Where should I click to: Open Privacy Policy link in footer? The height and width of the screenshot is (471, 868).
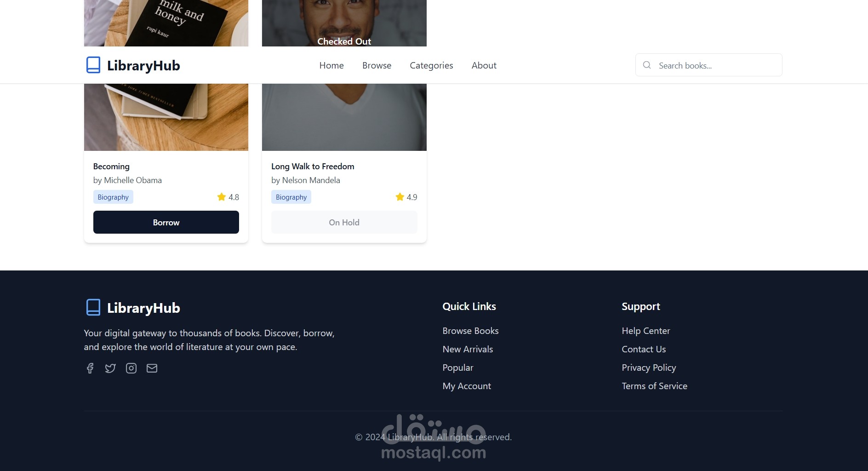[x=649, y=368]
